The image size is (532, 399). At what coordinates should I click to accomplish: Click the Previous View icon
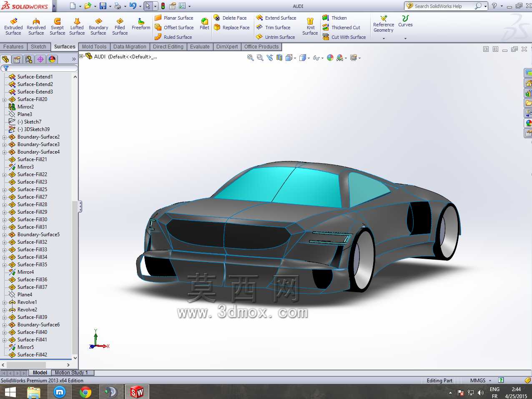click(270, 58)
